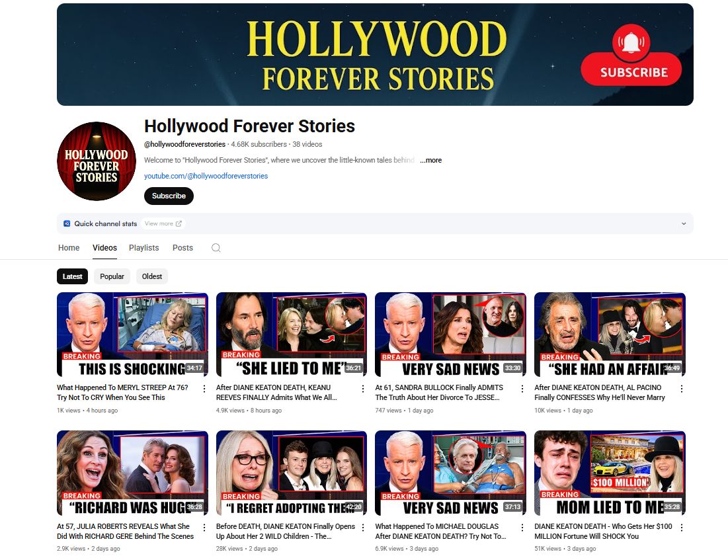This screenshot has height=560, width=728.
Task: Open options menu for Meryl Streep video
Action: 204,389
